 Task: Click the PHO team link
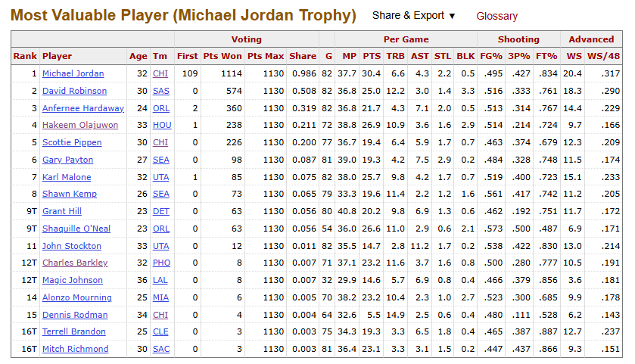161,263
